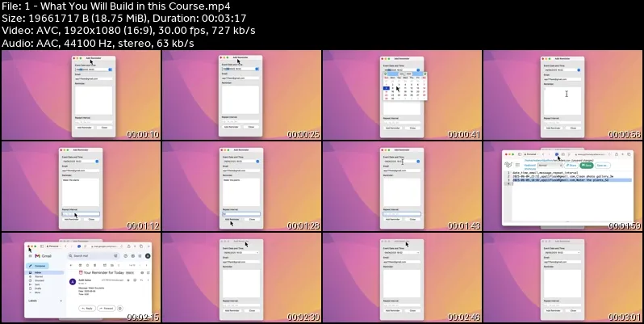Screen dimensions: 644x324
Task: Open Gmail main menu hamburger icon
Action: 31,256
